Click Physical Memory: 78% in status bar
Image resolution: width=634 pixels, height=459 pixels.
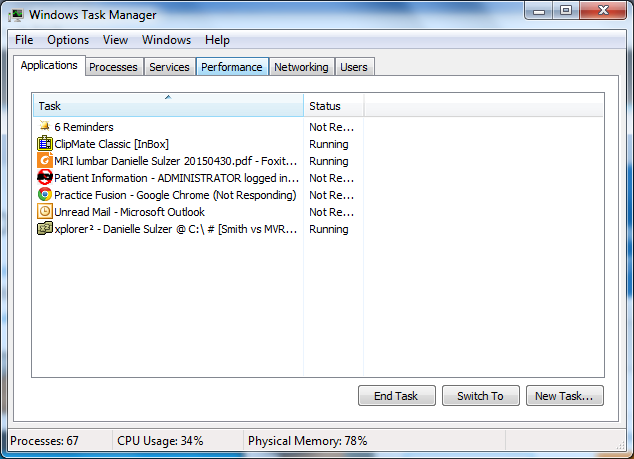click(307, 440)
